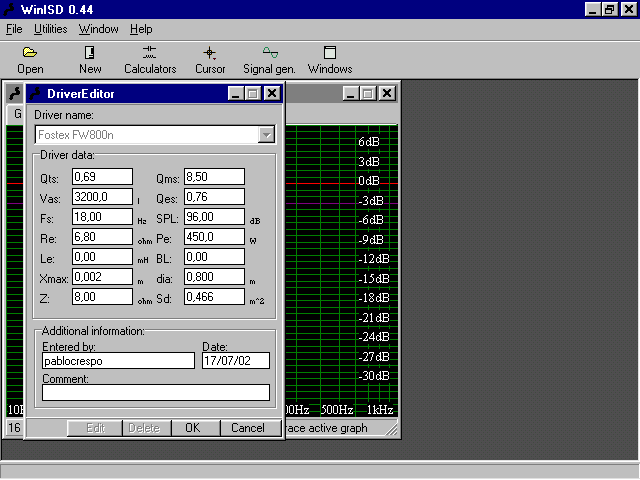Open the Window menu
Image resolution: width=640 pixels, height=480 pixels.
pos(98,29)
